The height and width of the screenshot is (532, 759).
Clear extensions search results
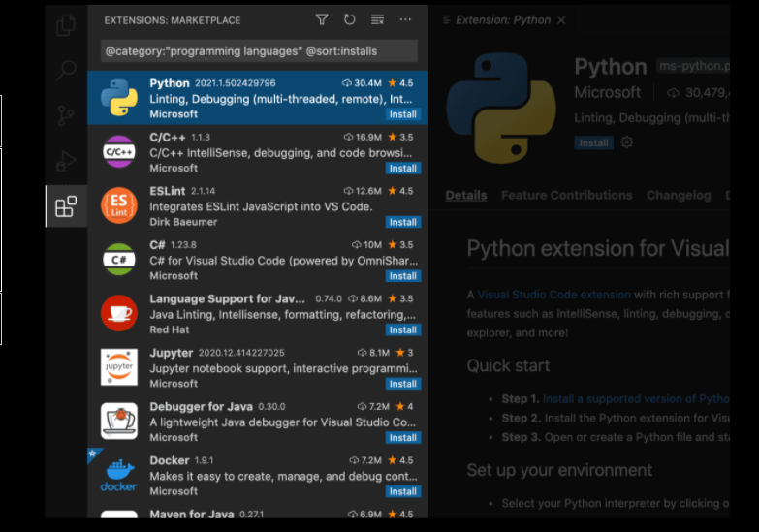point(377,19)
